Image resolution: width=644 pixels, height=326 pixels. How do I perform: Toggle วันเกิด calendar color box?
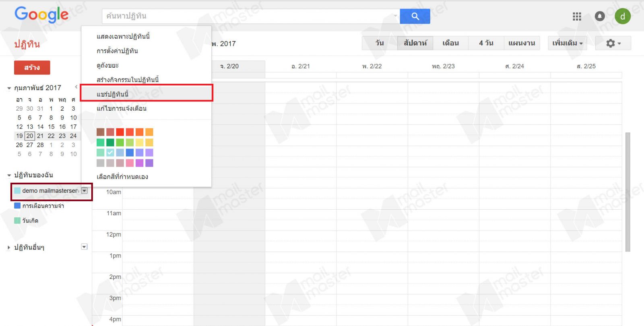click(17, 221)
